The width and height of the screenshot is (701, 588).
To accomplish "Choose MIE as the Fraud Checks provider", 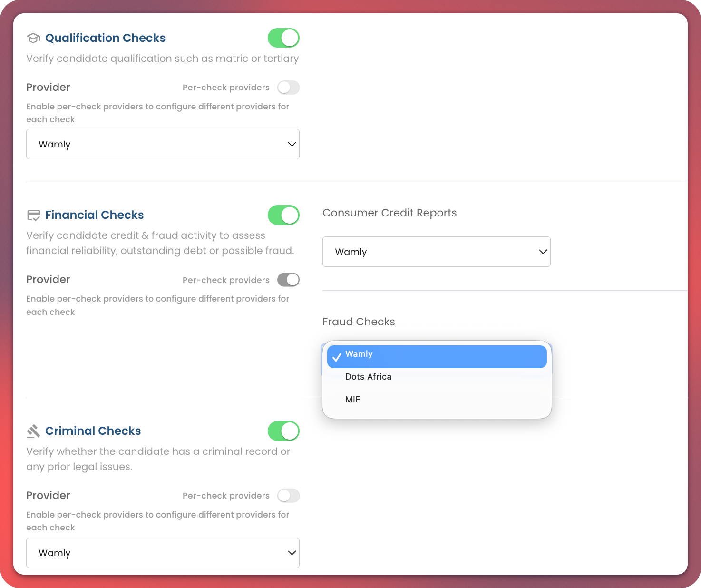I will pyautogui.click(x=353, y=400).
